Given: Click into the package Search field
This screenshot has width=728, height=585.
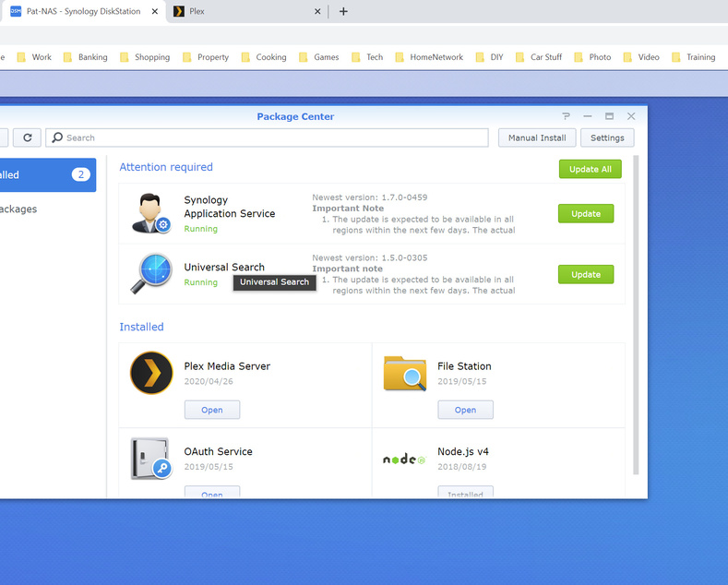Looking at the screenshot, I should click(267, 137).
